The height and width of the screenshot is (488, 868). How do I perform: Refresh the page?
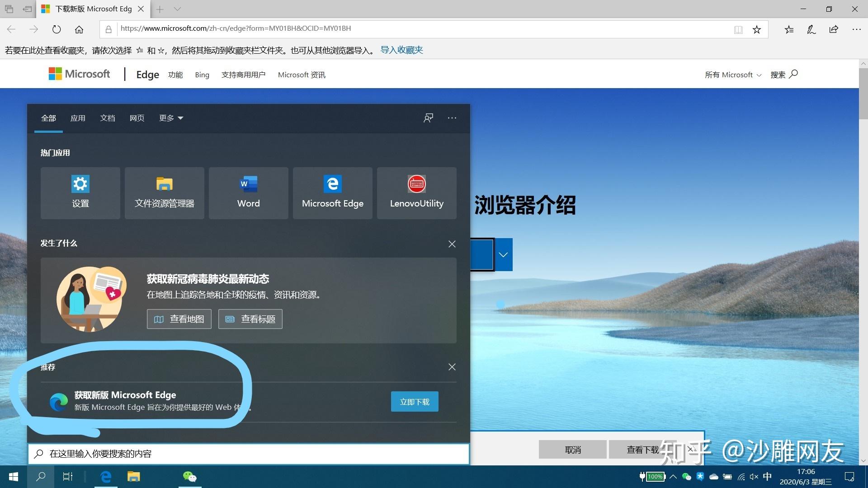(x=57, y=29)
